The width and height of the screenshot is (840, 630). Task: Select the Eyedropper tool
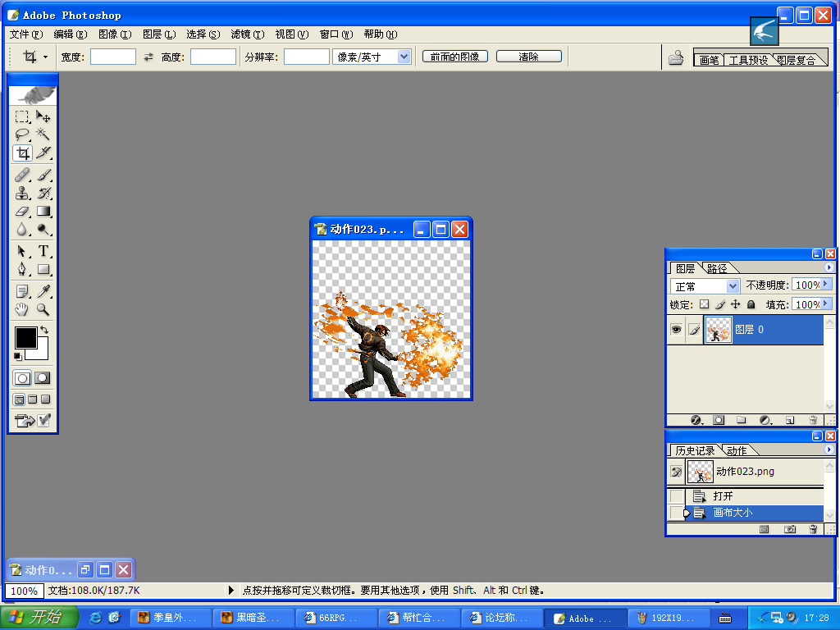pyautogui.click(x=43, y=291)
